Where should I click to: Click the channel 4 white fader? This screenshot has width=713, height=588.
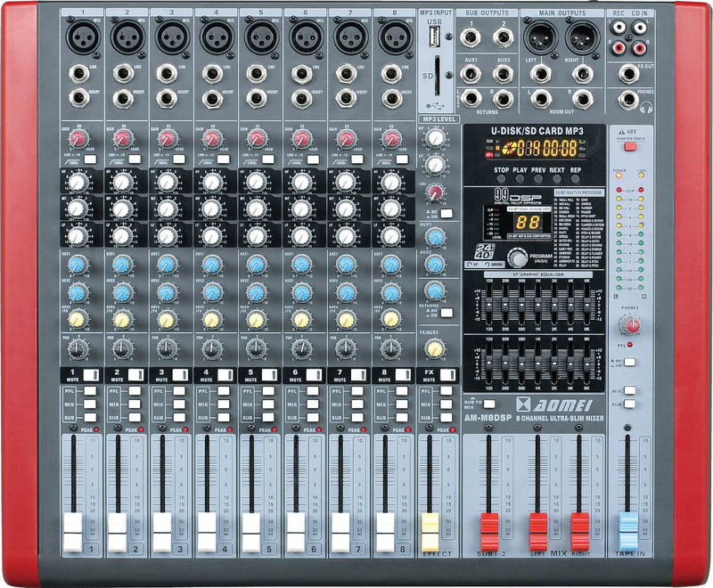click(x=207, y=532)
